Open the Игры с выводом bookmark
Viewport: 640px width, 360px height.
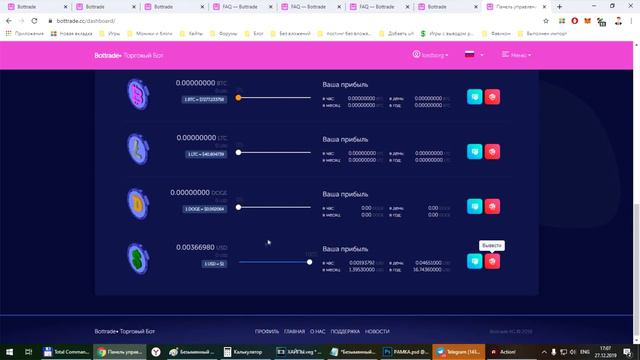pos(447,33)
